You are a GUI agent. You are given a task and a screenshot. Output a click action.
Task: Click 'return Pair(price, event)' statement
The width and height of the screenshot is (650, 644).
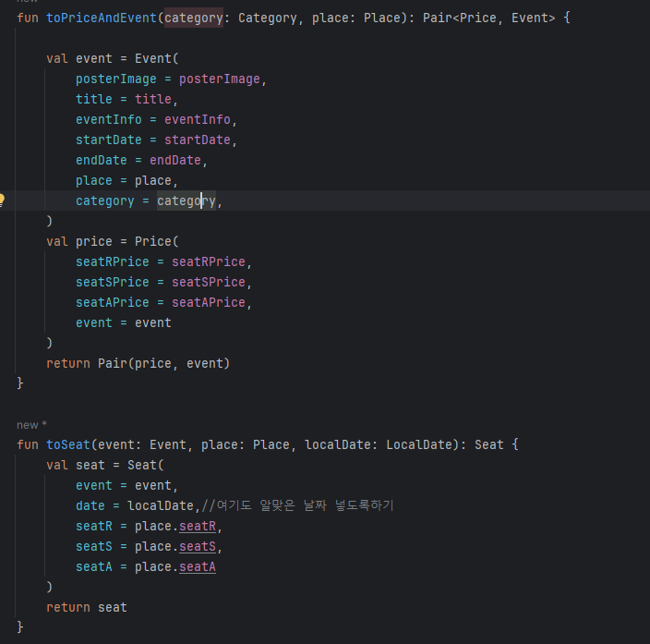click(x=138, y=363)
